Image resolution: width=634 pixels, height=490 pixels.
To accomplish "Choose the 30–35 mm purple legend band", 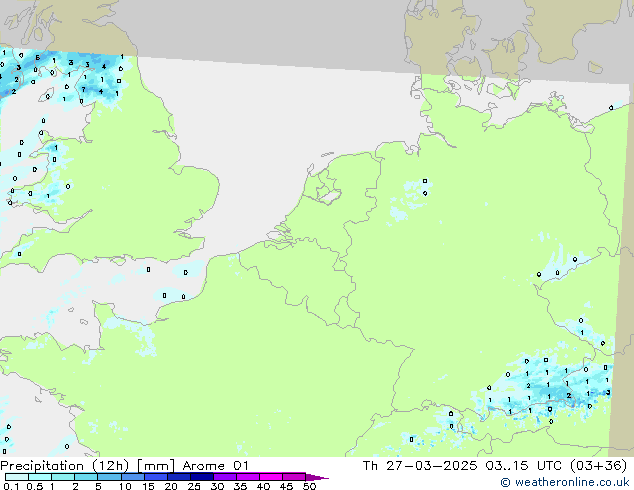I will pyautogui.click(x=224, y=477).
